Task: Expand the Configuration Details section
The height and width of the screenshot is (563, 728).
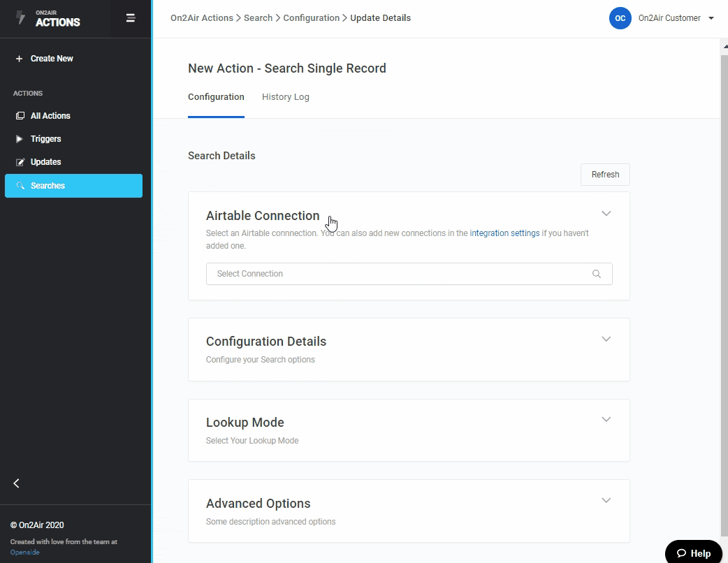Action: [x=606, y=339]
